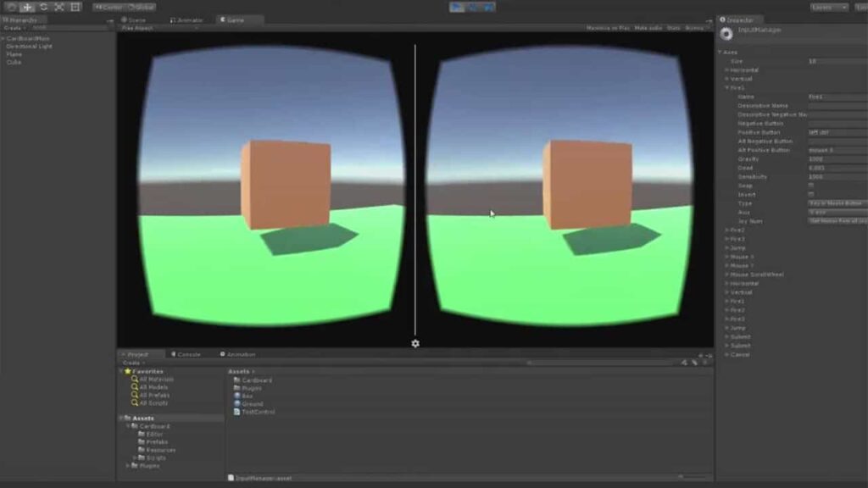Toggle the Snap checkbox
Image resolution: width=868 pixels, height=488 pixels.
tap(811, 186)
